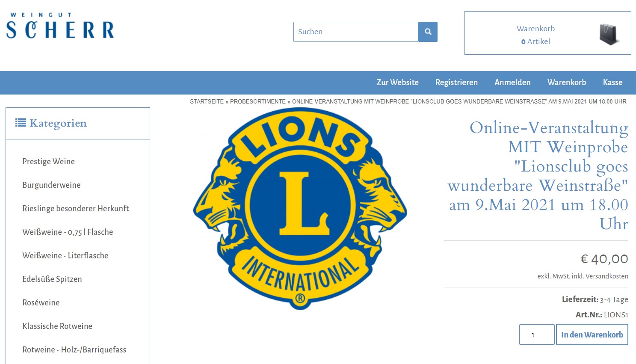Click the quantity input field
The height and width of the screenshot is (364, 636).
537,334
